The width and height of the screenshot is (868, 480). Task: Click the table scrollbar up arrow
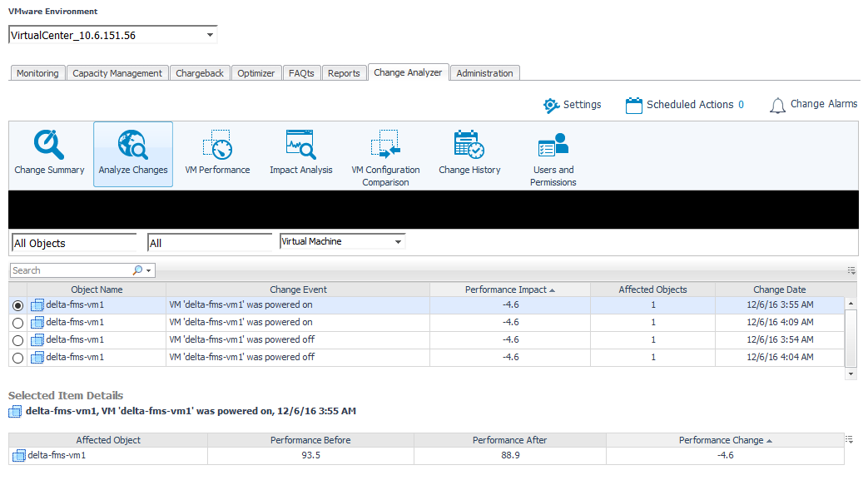(851, 304)
